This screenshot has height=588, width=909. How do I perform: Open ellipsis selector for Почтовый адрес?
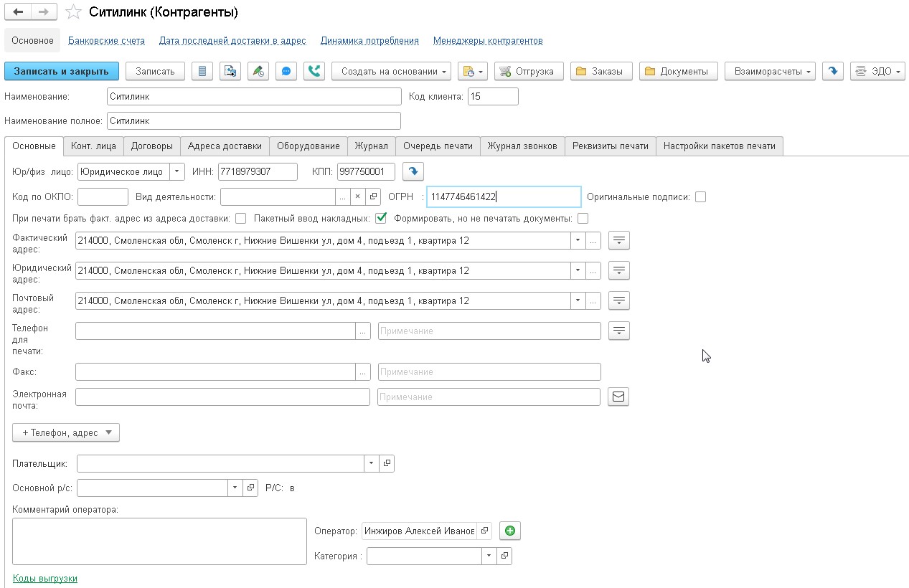pyautogui.click(x=593, y=300)
